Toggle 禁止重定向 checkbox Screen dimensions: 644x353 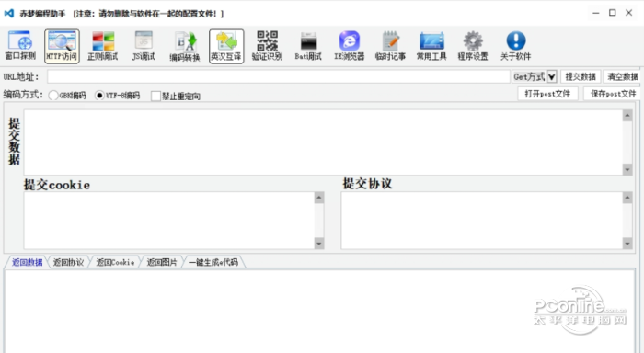tap(155, 96)
